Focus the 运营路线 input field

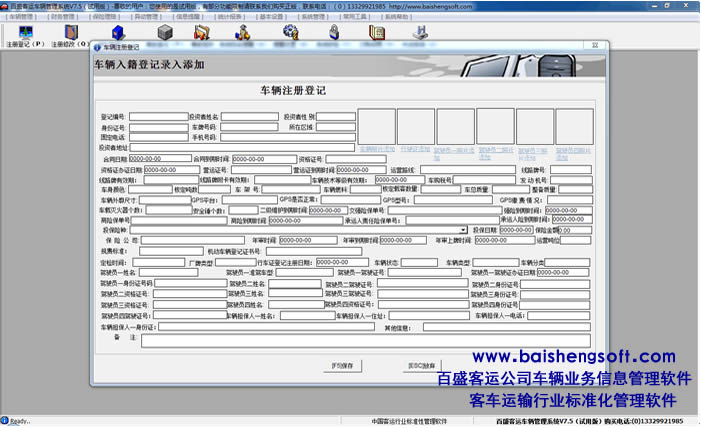468,170
